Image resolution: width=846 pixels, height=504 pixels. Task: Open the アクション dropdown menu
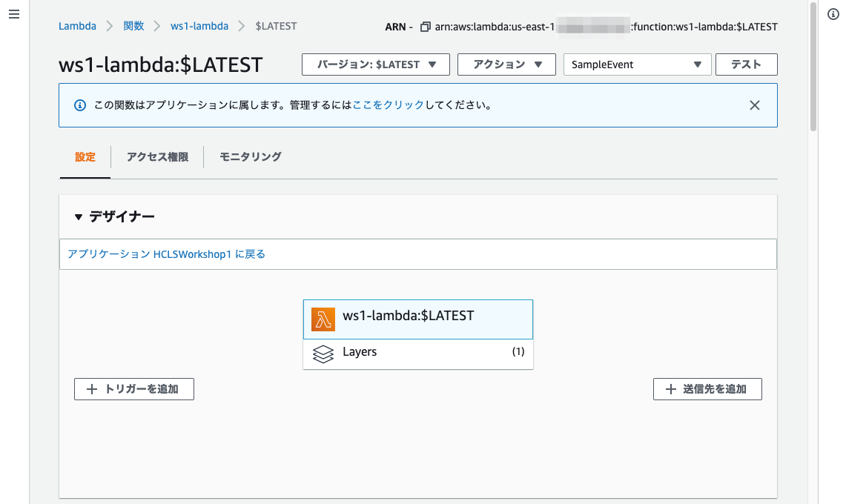point(506,64)
